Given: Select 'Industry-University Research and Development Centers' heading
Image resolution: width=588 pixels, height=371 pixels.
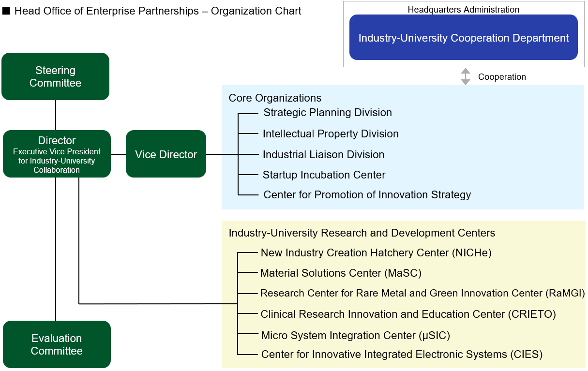Looking at the screenshot, I should tap(362, 233).
